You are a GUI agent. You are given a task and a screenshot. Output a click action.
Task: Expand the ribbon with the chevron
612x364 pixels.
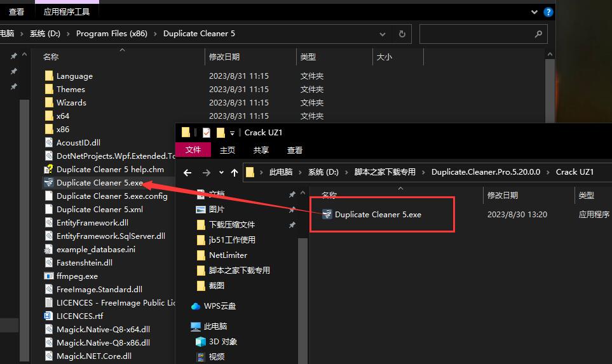tap(534, 12)
